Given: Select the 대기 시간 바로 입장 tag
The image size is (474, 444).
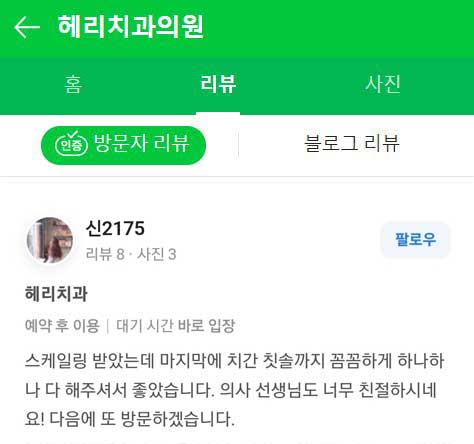Looking at the screenshot, I should pos(176,326).
